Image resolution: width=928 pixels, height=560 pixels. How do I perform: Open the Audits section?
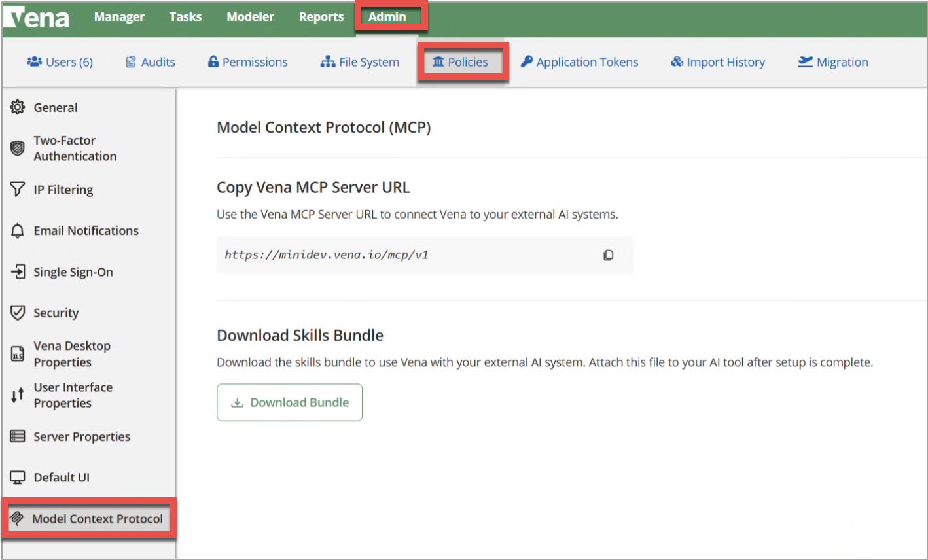coord(151,62)
